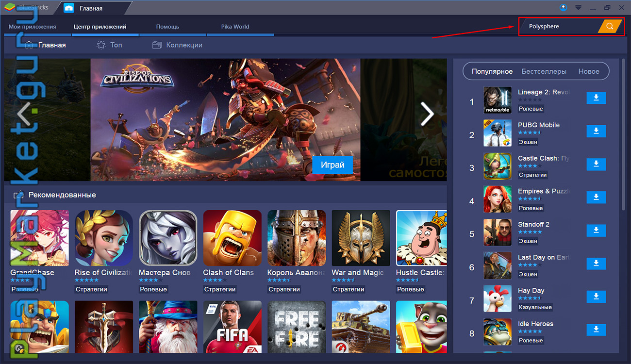Click the Idle Heroes title text
The width and height of the screenshot is (631, 364).
pos(535,324)
